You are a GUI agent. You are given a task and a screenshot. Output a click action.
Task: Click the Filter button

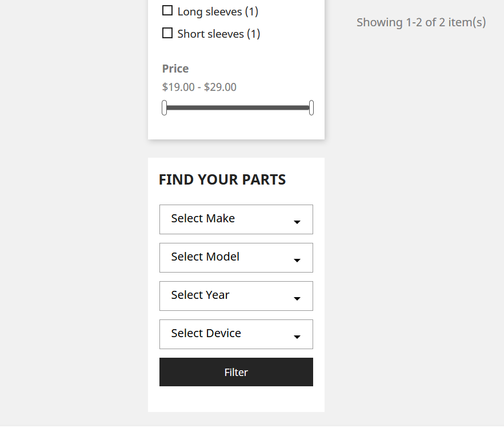pos(236,372)
